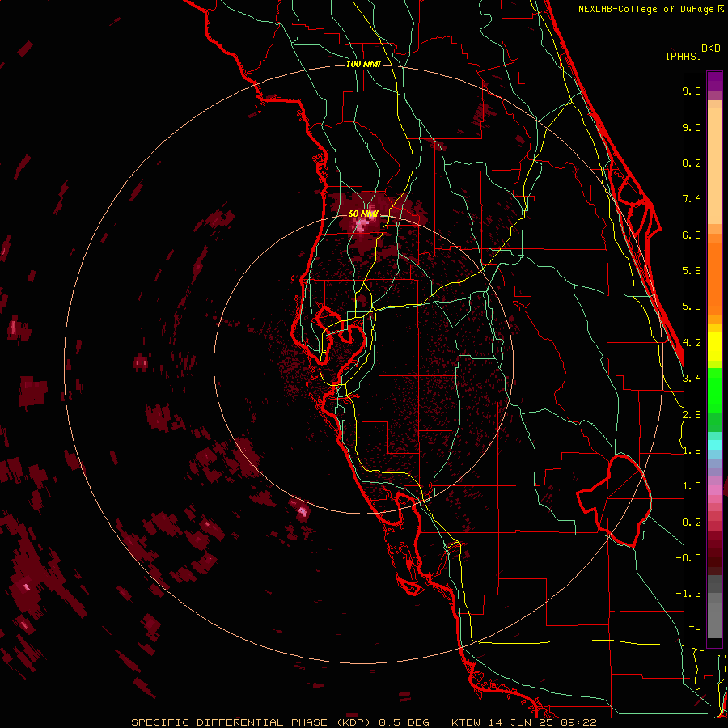Click the 100 NMI range ring label
Image resolution: width=728 pixels, height=728 pixels.
[363, 64]
